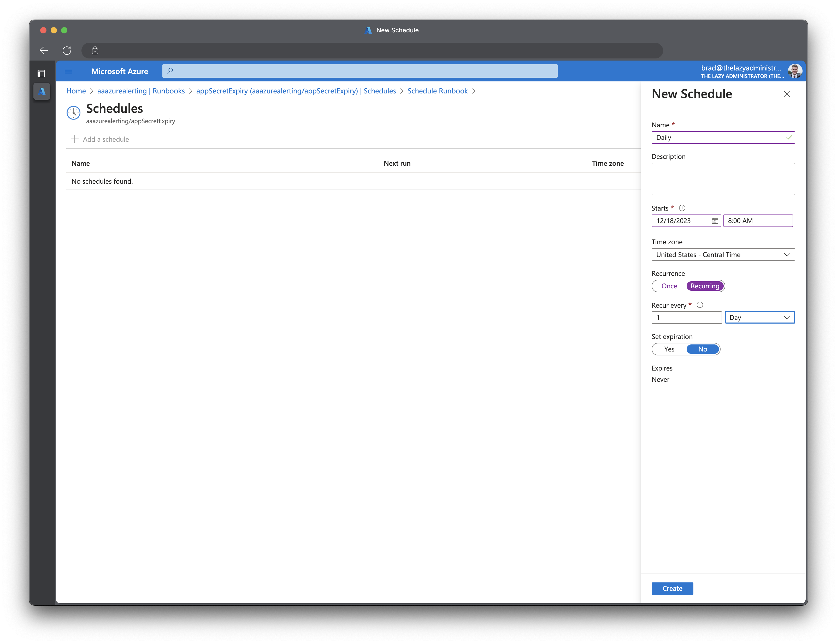The width and height of the screenshot is (837, 644).
Task: Click the lock icon in the address bar
Action: [x=95, y=50]
